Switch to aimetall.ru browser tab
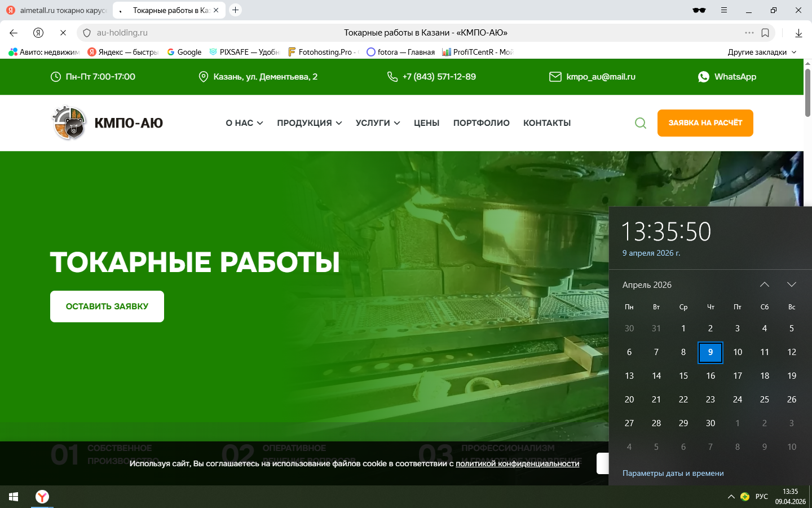 pyautogui.click(x=56, y=10)
